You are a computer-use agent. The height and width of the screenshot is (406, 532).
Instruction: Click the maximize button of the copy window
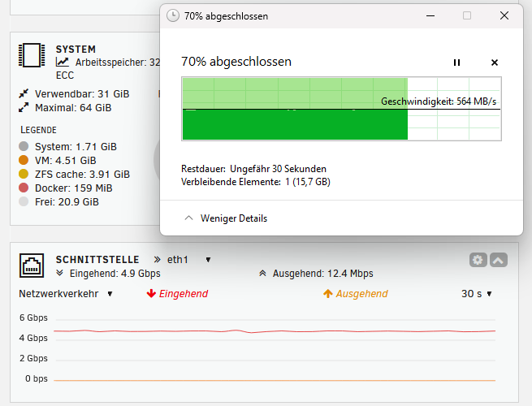click(x=467, y=15)
